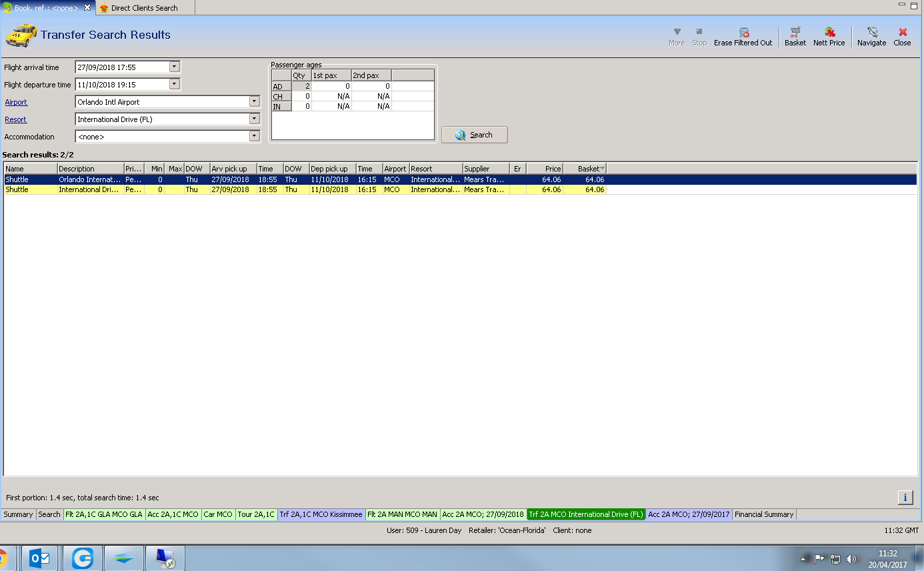Open the Acc 2A MCO; 27/09/2018 tab
Image resolution: width=924 pixels, height=571 pixels.
[483, 514]
